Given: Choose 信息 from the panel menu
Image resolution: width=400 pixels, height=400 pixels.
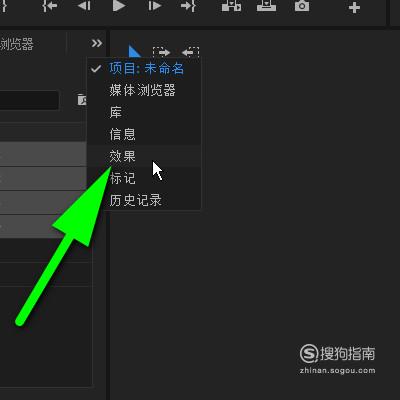Looking at the screenshot, I should [144, 134].
